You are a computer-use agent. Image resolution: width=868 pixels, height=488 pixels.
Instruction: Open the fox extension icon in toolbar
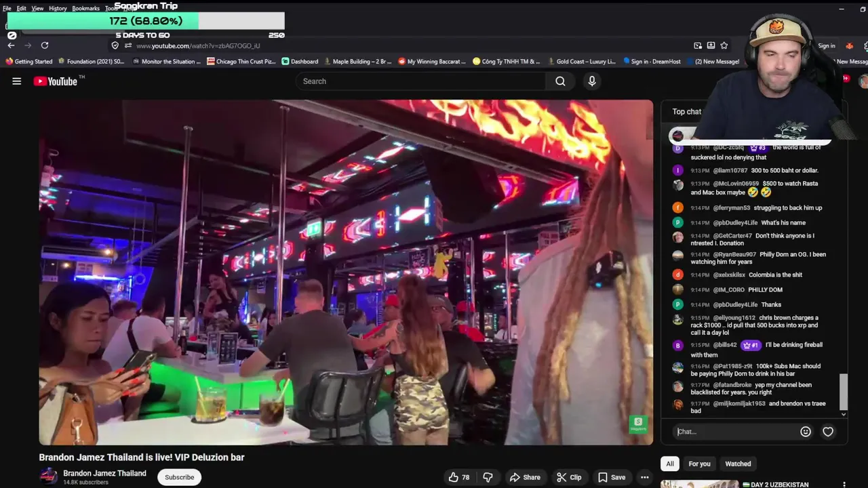click(x=849, y=45)
